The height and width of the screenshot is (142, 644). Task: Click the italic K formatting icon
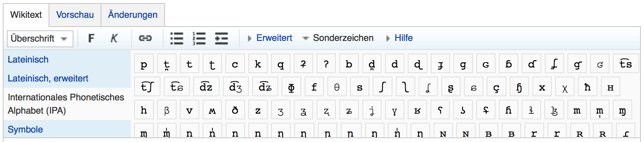[x=114, y=38]
